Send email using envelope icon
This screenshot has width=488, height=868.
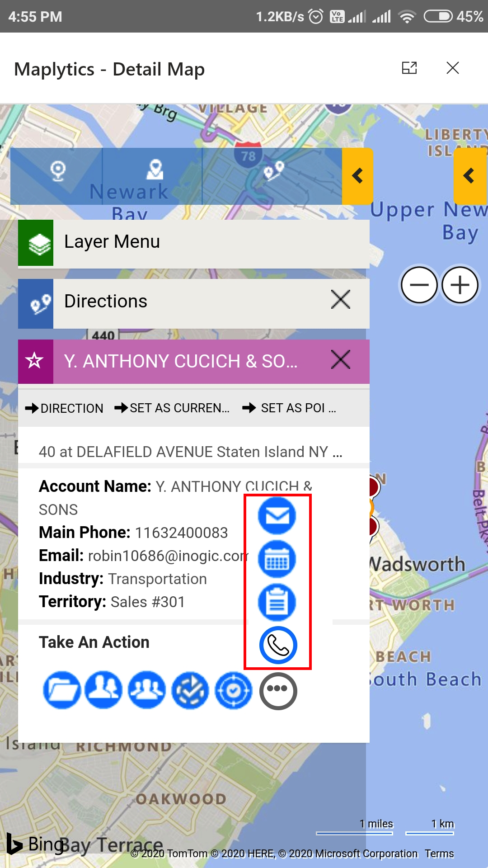pyautogui.click(x=277, y=516)
